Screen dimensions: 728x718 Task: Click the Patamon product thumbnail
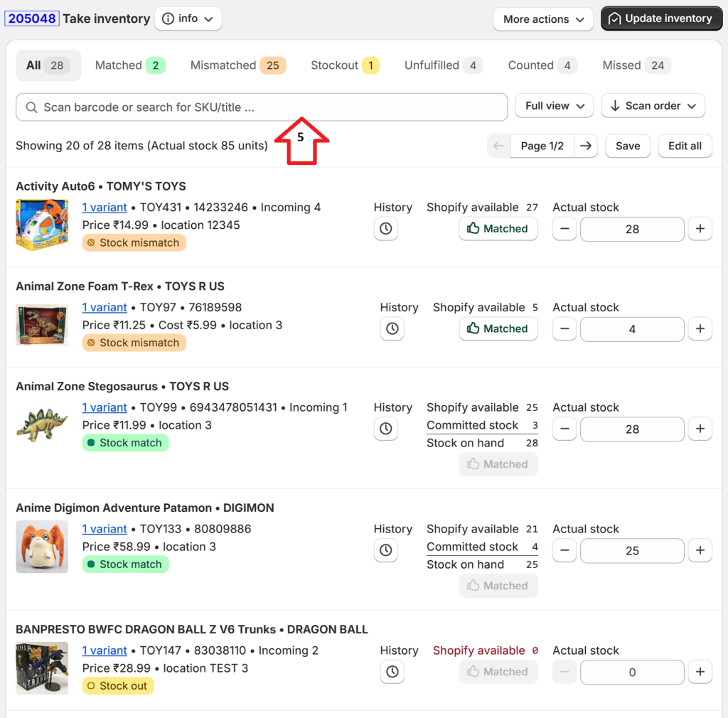[42, 547]
